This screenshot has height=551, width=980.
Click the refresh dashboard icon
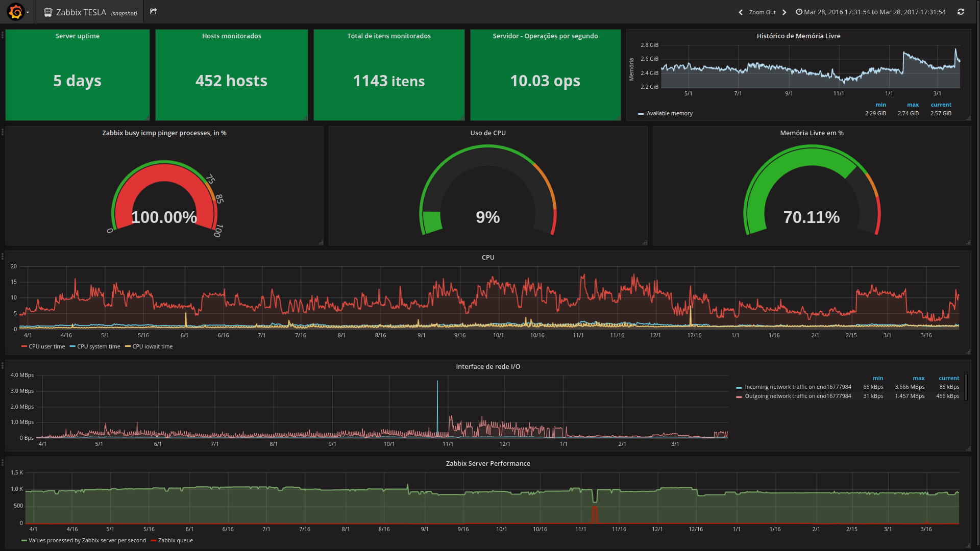961,12
